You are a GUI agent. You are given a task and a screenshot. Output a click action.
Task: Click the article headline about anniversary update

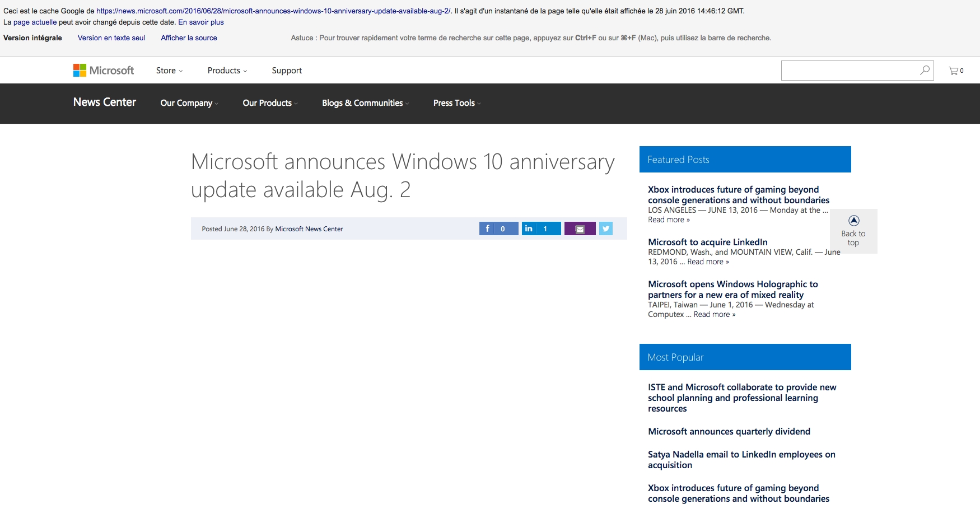(403, 176)
